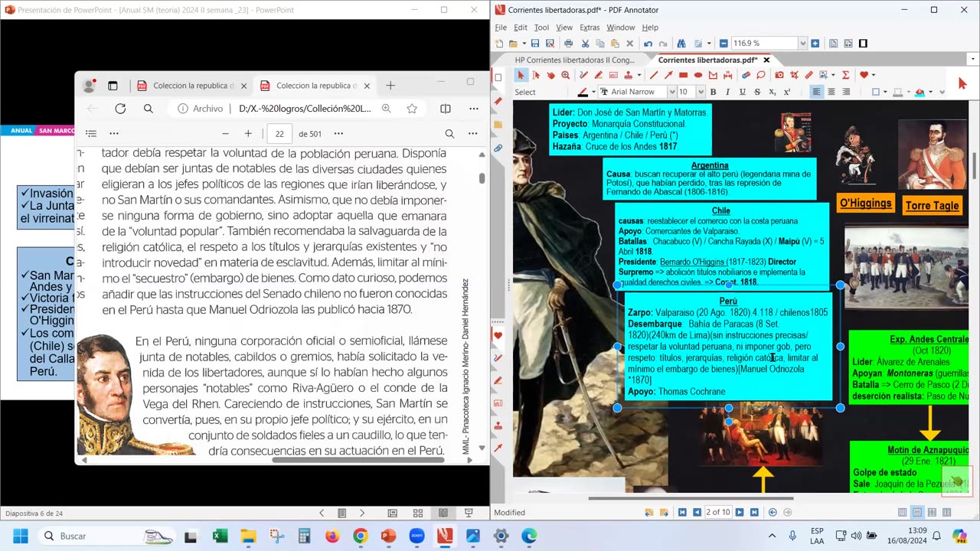Click the page number field in Edge PDF viewer
980x551 pixels.
click(x=279, y=133)
